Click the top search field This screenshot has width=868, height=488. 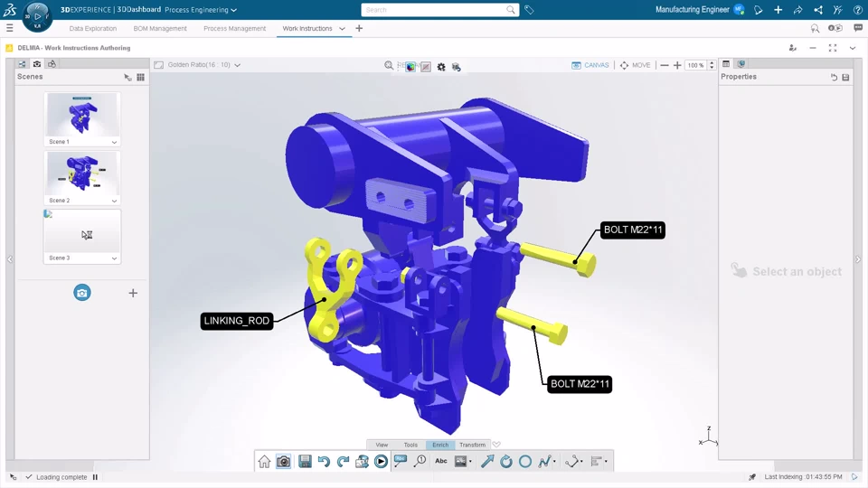[x=440, y=10]
